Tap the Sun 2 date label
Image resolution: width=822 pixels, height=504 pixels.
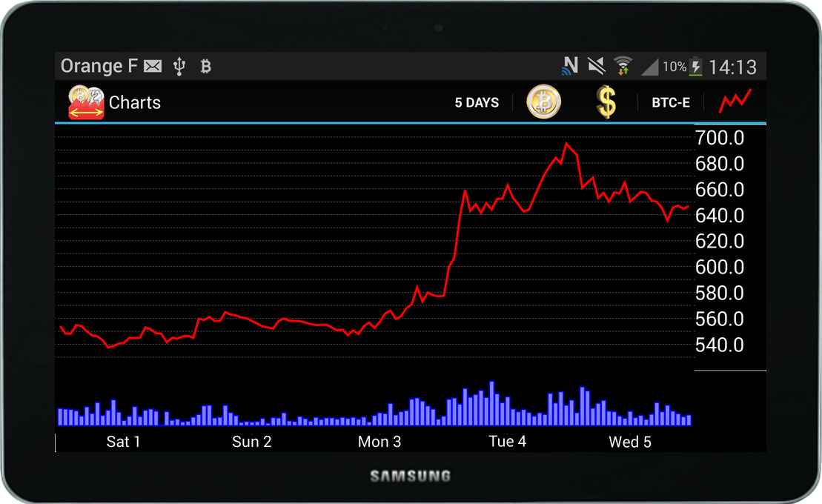(x=251, y=442)
